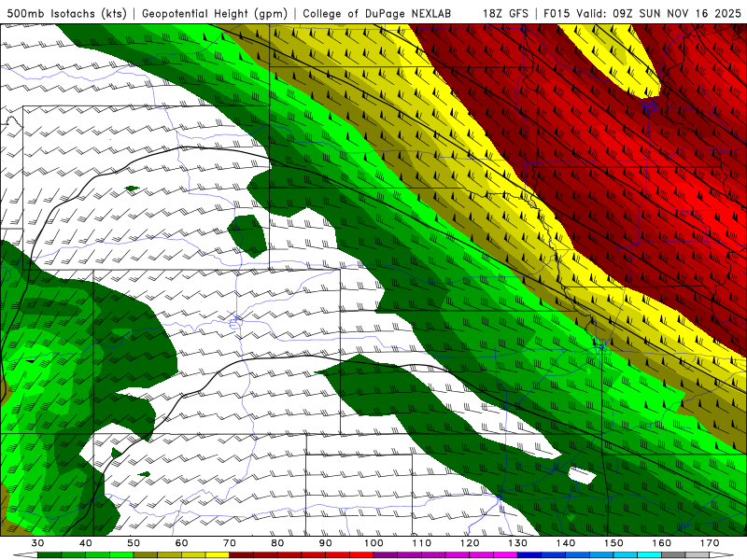Click the '120' legend label
747x560 pixels.
pos(470,543)
